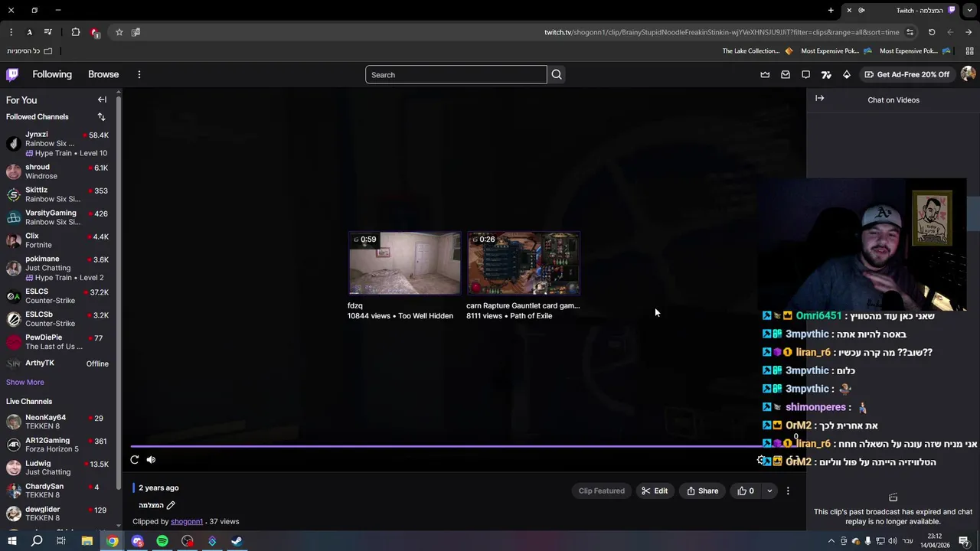Image resolution: width=980 pixels, height=551 pixels.
Task: Open shroud's channel playing Windrose
Action: click(57, 171)
